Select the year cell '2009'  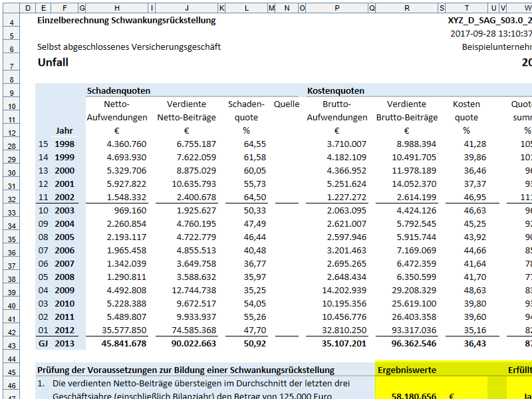coord(65,291)
